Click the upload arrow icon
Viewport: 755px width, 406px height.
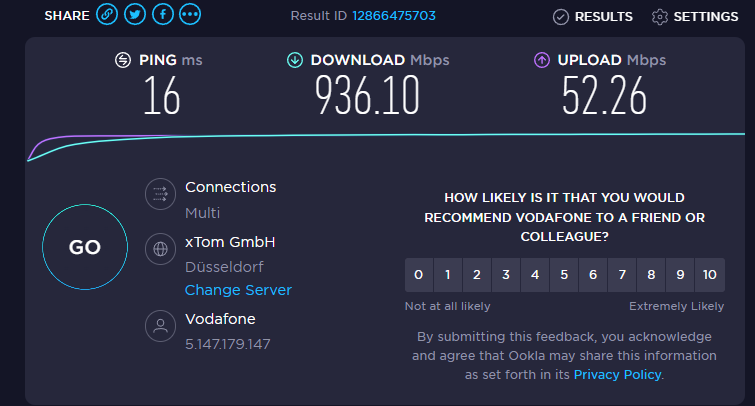542,60
